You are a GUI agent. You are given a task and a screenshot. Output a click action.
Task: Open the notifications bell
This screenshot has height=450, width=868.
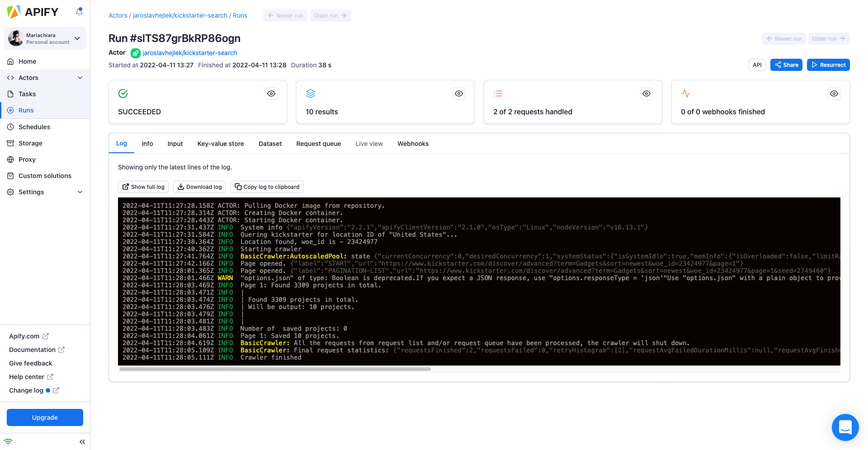click(x=79, y=12)
